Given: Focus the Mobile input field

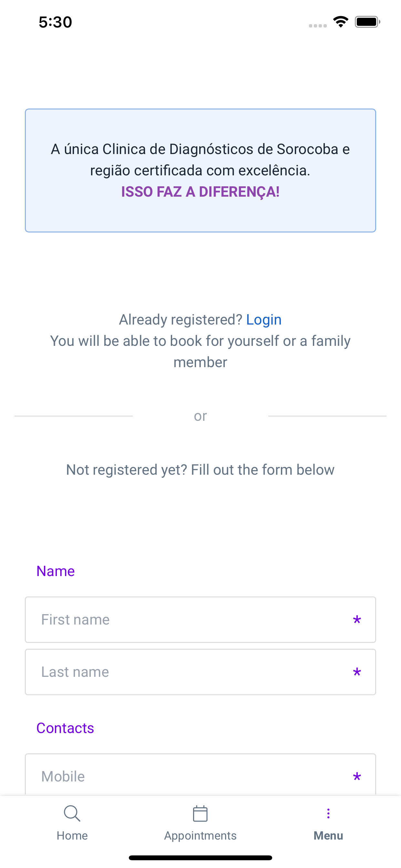Looking at the screenshot, I should [x=200, y=774].
